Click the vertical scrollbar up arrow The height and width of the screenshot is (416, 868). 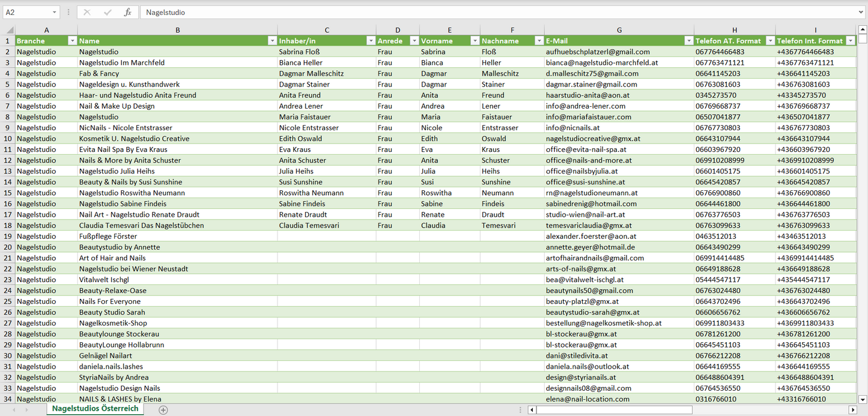point(863,29)
